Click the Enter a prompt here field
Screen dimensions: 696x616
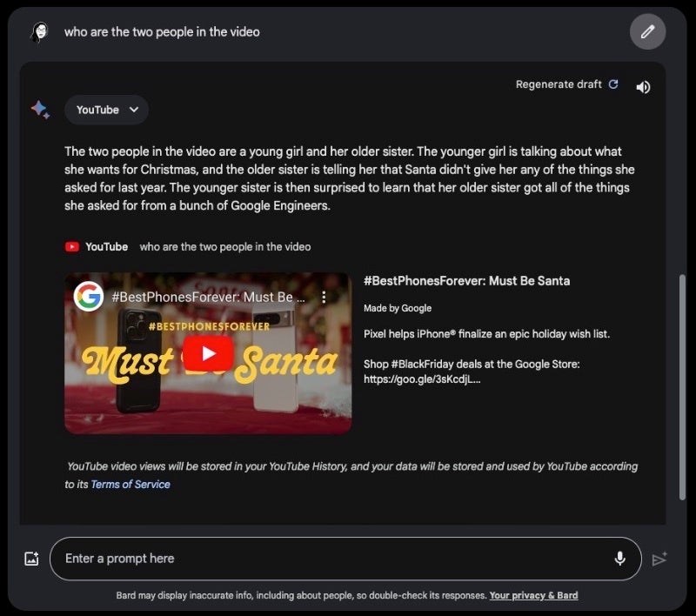pyautogui.click(x=331, y=559)
